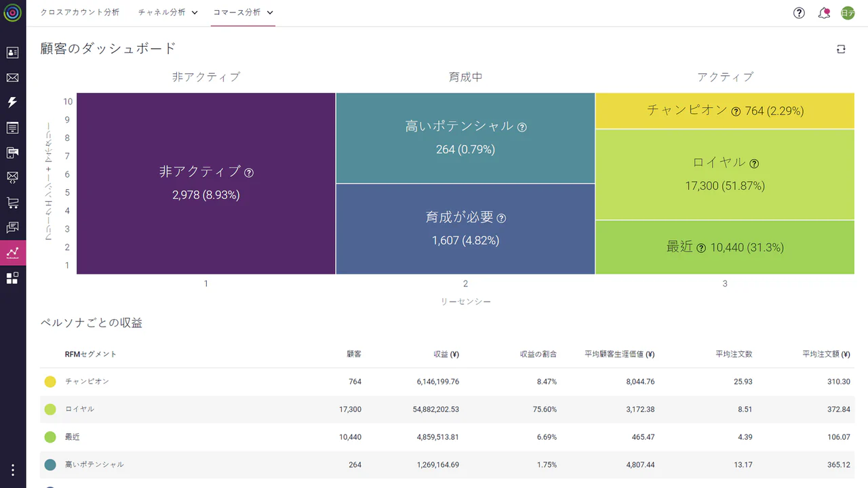Click revenue value 1,269,164.69

click(x=438, y=465)
